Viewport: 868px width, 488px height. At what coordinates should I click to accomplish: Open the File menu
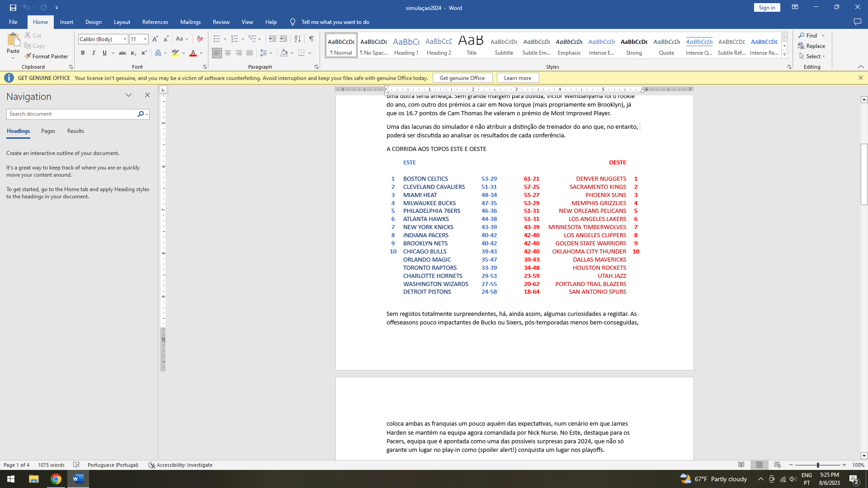pos(13,22)
